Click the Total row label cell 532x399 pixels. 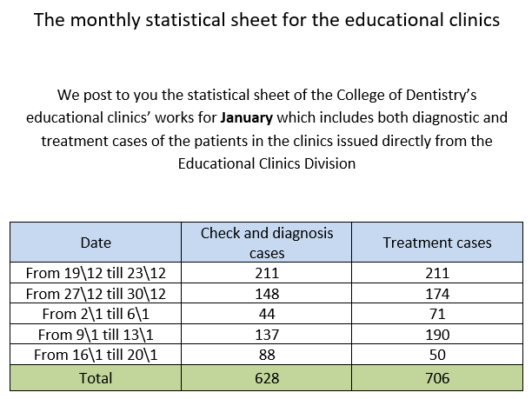[96, 378]
